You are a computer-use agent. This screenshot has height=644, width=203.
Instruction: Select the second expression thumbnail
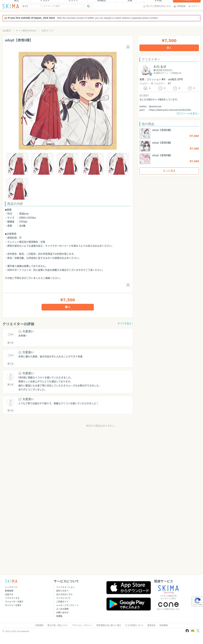43,164
